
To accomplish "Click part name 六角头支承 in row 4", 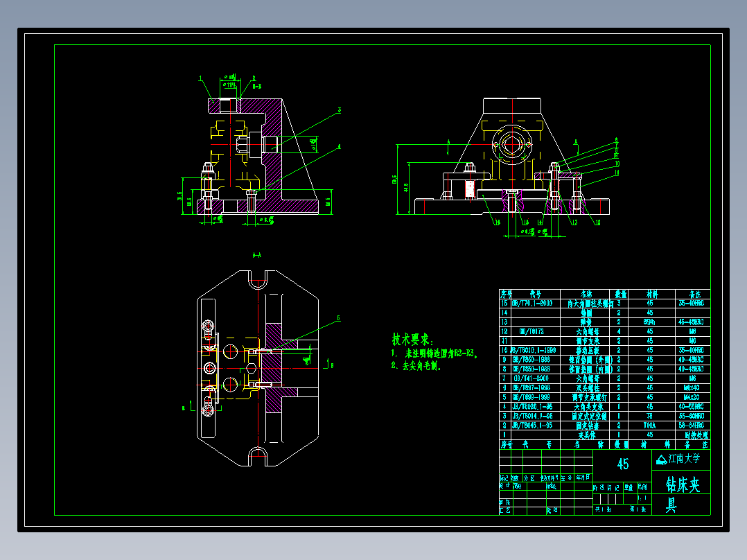I will (x=588, y=407).
